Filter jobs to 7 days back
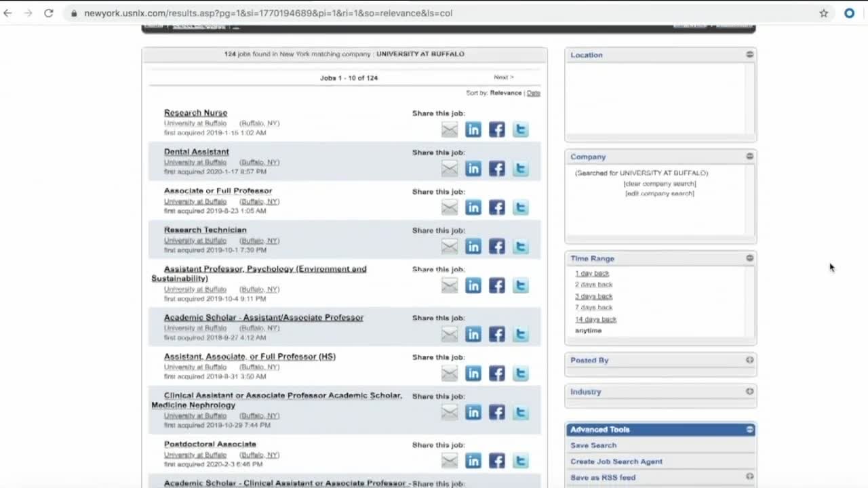 coord(594,308)
